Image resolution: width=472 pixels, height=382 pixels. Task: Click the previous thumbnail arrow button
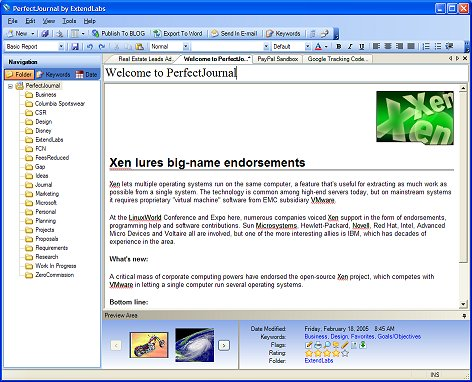(x=116, y=345)
